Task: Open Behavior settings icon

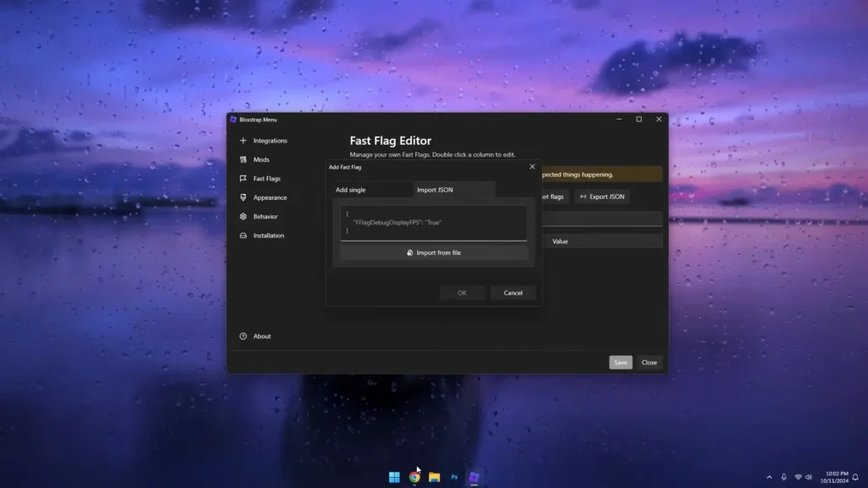Action: [243, 216]
